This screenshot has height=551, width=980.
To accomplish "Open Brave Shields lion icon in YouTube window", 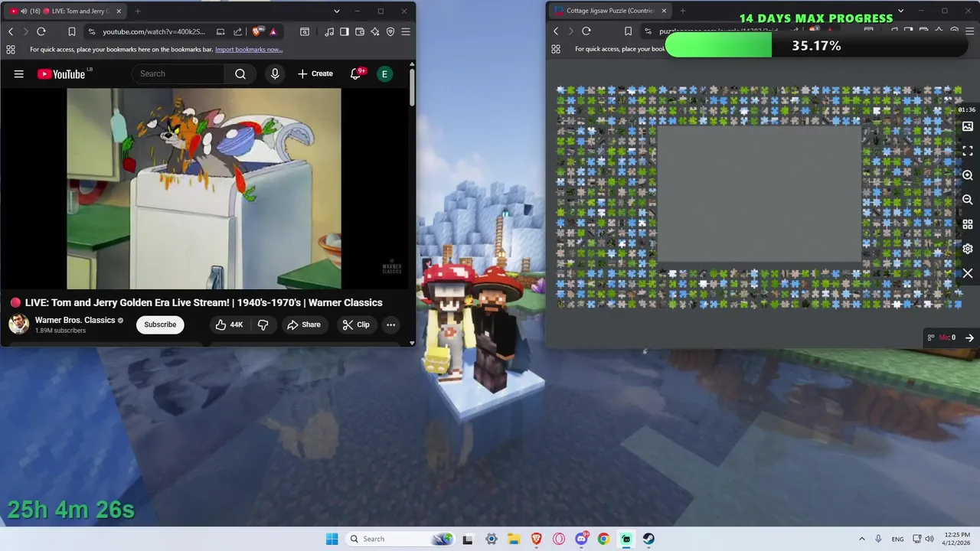I will [257, 31].
